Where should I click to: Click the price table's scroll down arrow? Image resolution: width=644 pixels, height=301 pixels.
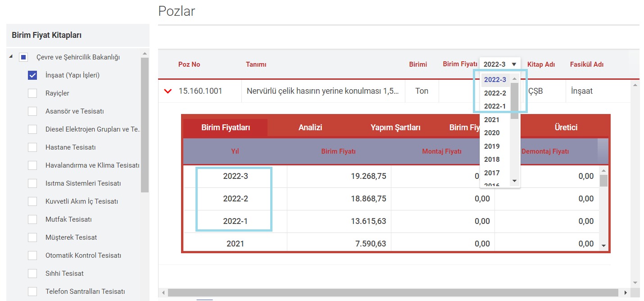click(x=604, y=246)
